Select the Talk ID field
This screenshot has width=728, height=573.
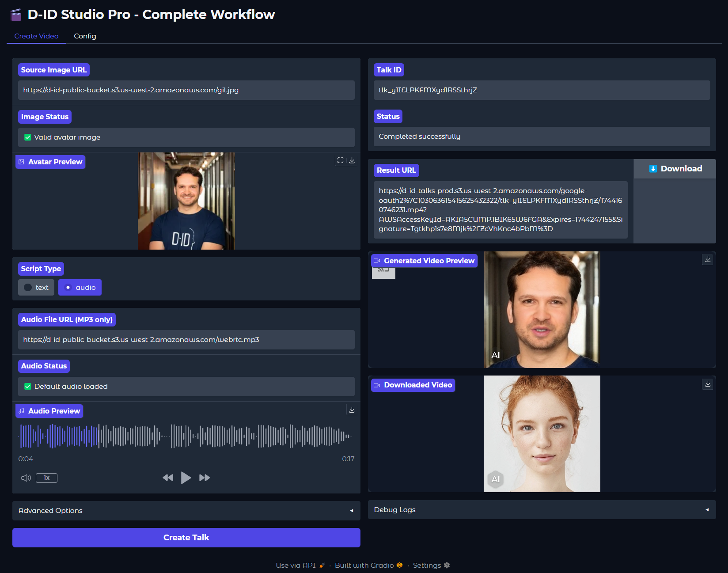pyautogui.click(x=542, y=90)
